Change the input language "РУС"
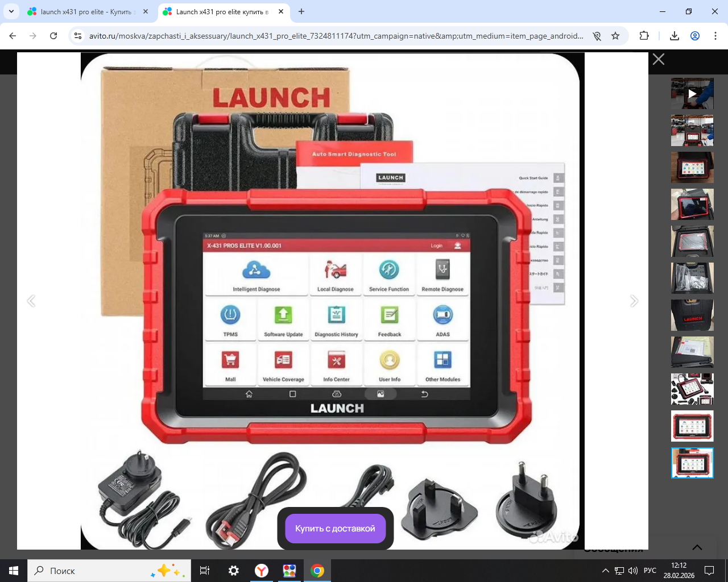Viewport: 728px width, 582px height. (x=650, y=571)
